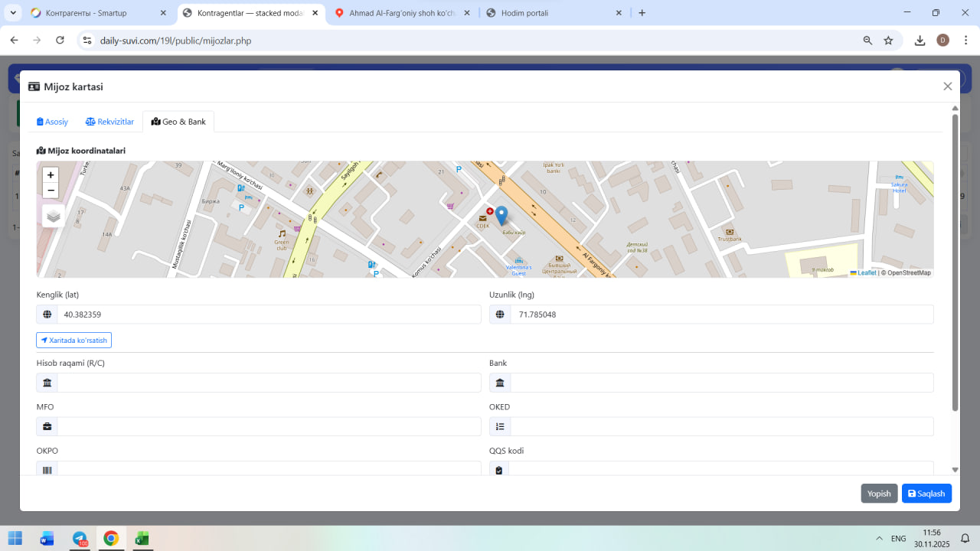Screen dimensions: 980x551
Task: Open Excel from the taskbar
Action: coord(142,538)
